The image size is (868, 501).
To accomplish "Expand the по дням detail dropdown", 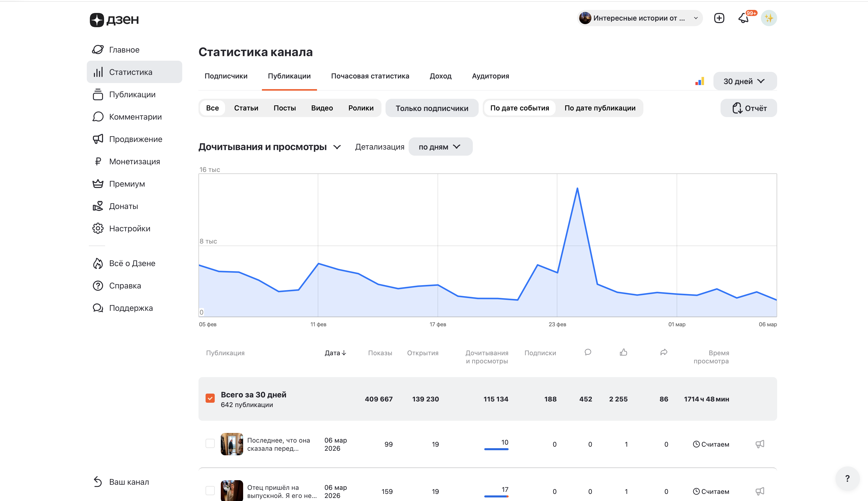I will click(440, 147).
